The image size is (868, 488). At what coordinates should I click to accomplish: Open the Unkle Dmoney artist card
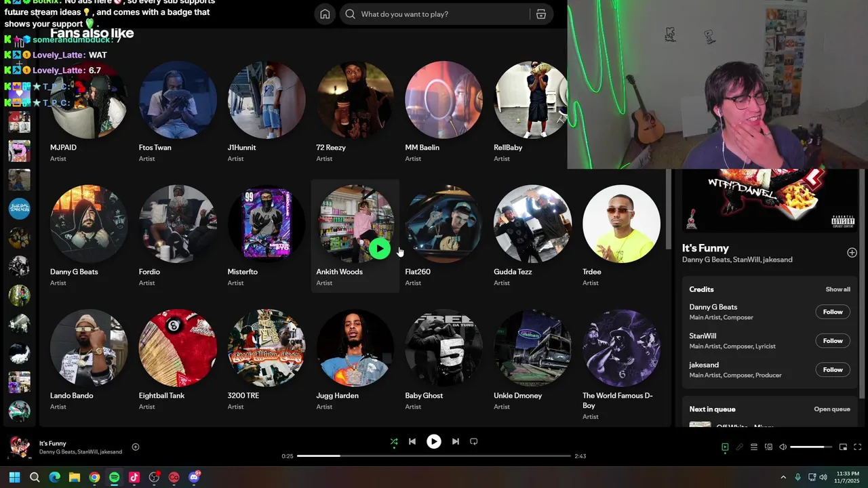coord(533,360)
